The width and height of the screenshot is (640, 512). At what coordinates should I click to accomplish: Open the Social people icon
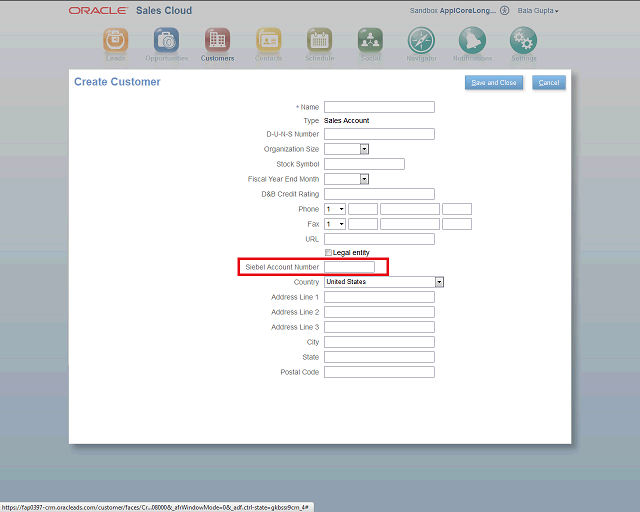point(370,40)
